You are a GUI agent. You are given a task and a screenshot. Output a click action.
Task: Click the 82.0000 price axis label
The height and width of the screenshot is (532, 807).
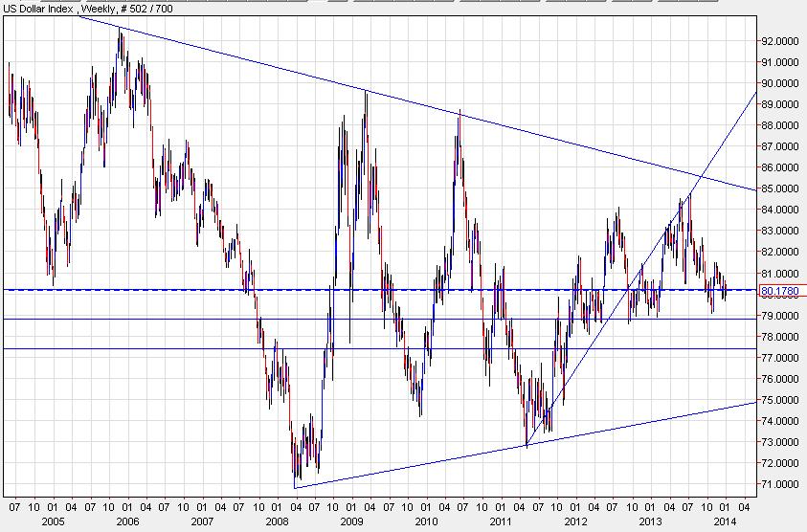pyautogui.click(x=780, y=252)
